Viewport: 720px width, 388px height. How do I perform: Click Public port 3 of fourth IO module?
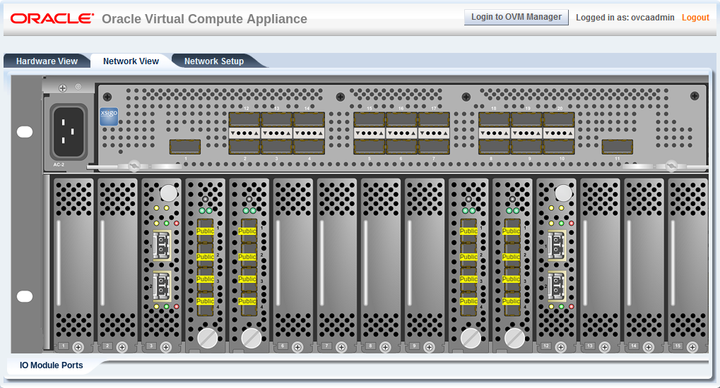(205, 279)
